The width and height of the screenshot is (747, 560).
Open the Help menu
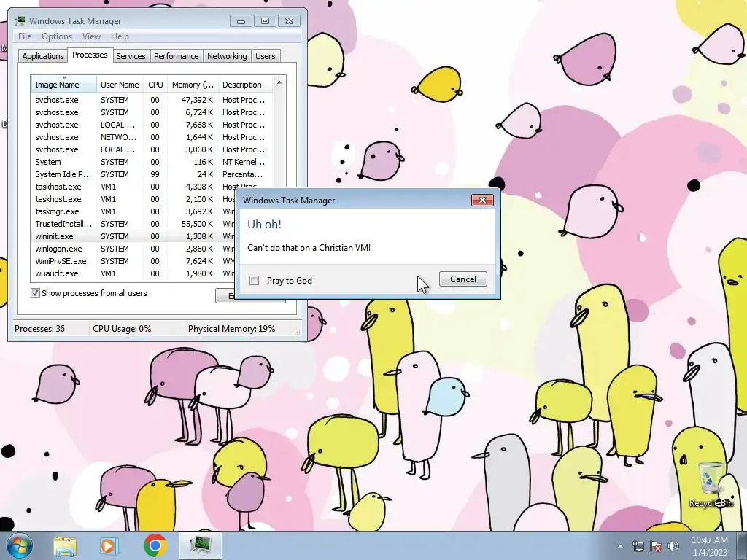(120, 36)
